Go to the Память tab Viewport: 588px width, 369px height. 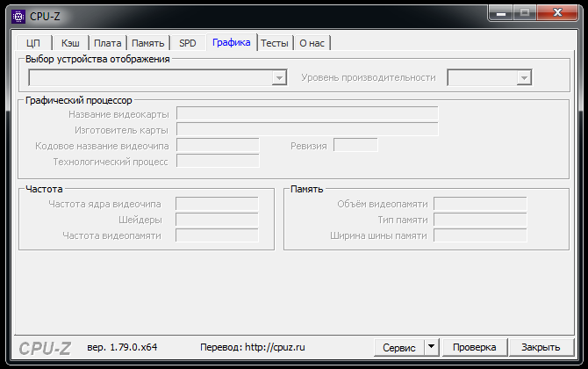coord(148,43)
